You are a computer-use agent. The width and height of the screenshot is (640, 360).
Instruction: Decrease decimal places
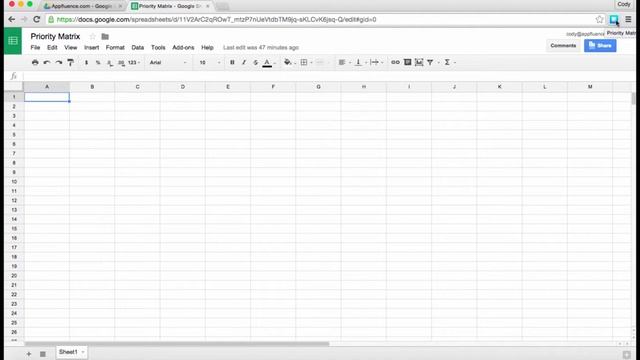pos(109,62)
